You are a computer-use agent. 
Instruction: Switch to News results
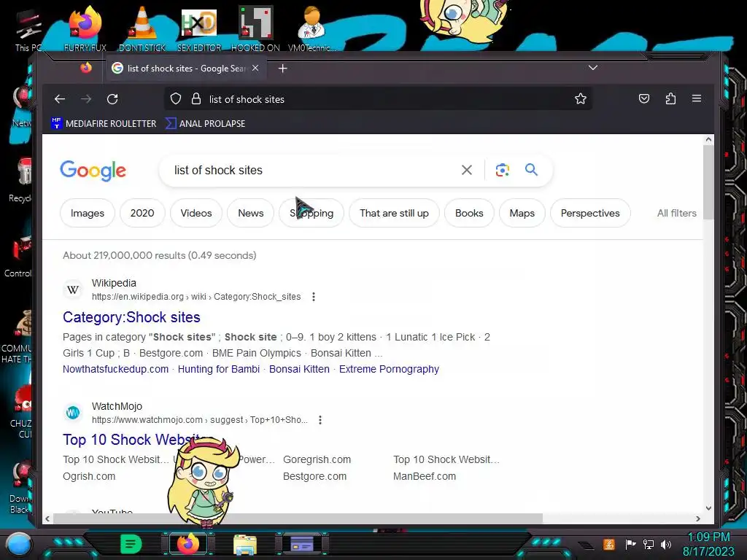[x=251, y=213]
